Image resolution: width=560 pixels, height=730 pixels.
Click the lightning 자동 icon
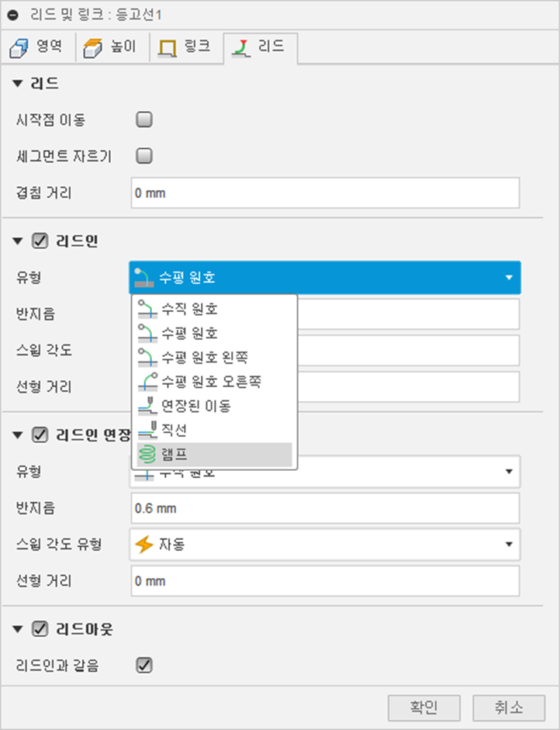[143, 545]
